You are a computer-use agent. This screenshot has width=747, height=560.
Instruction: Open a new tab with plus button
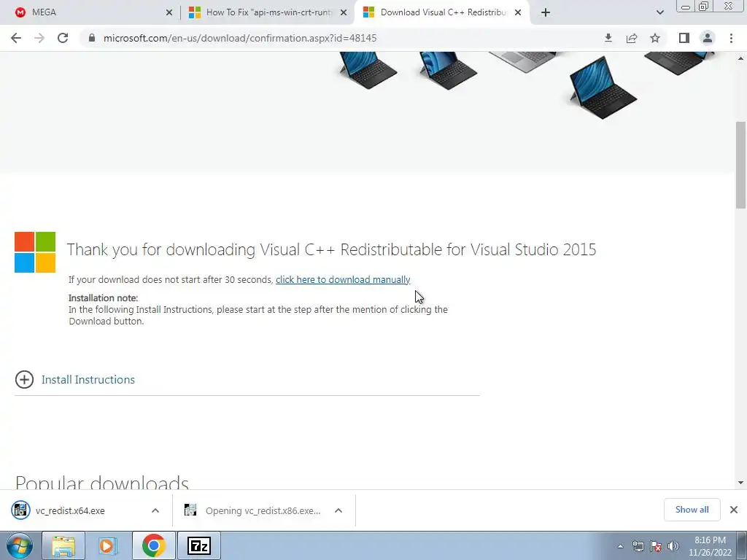coord(546,12)
